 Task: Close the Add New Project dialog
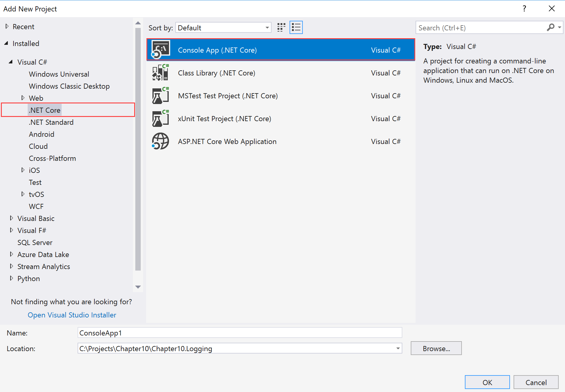click(551, 8)
